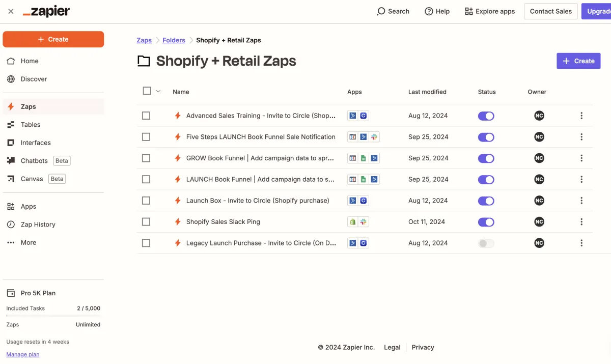Screen dimensions: 611x364
Task: Click Google Sheets icon in GROW Book Funnel row
Action: point(364,158)
